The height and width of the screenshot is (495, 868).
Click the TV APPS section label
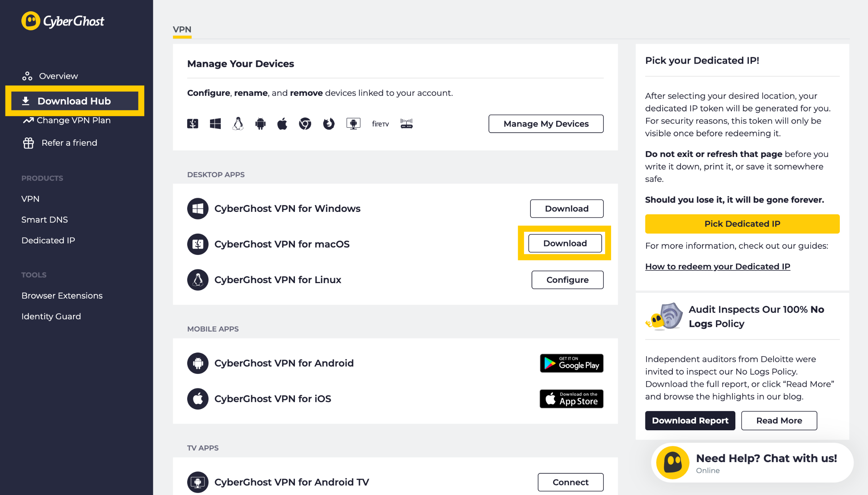coord(203,448)
